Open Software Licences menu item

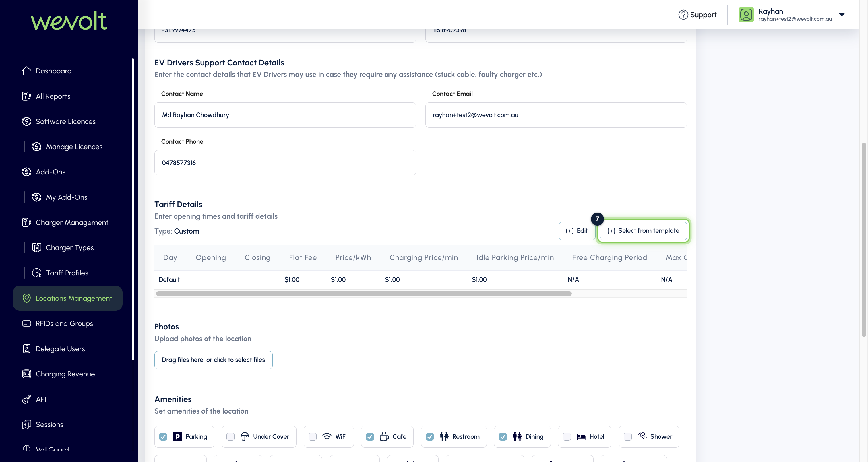[x=67, y=121]
